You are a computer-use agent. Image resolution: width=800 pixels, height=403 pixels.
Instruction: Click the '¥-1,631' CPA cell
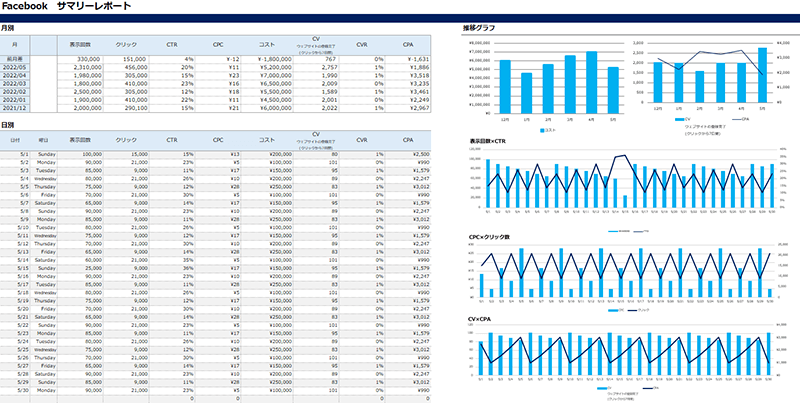click(x=408, y=59)
